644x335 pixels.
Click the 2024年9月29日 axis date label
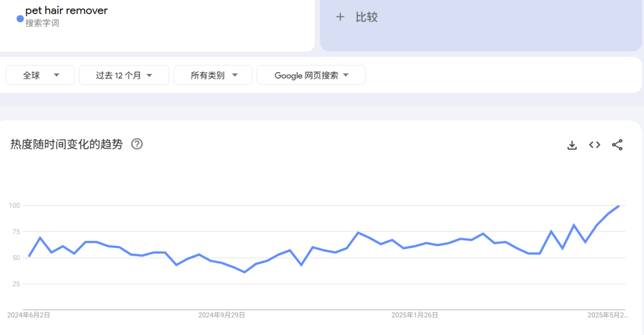(222, 315)
